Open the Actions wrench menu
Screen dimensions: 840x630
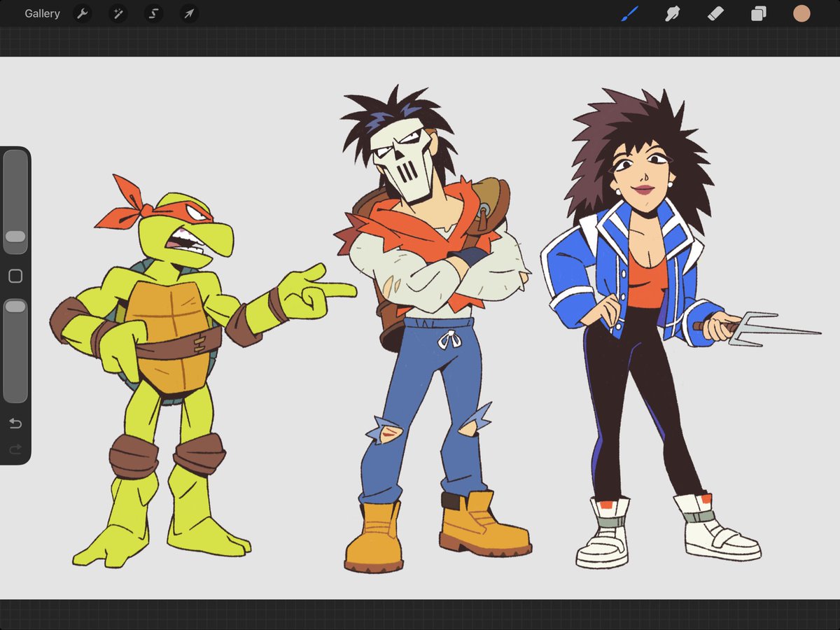click(x=83, y=14)
